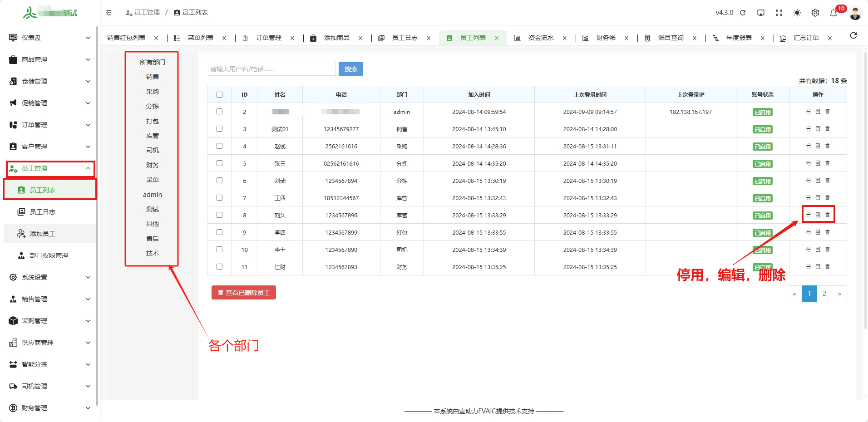Screen dimensions: 868x422
Task: Check the select-all checkbox in the table header
Action: coord(220,94)
